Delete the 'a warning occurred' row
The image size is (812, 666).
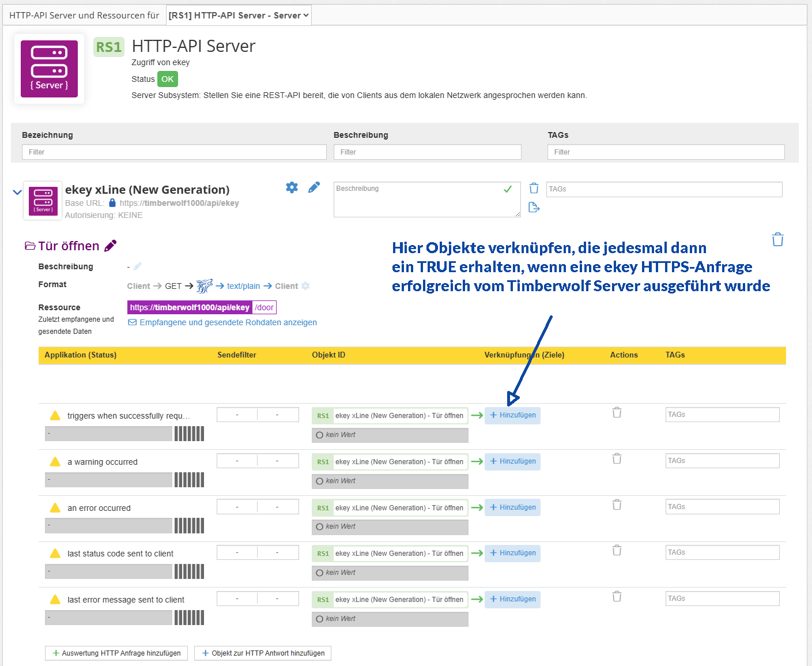point(617,458)
